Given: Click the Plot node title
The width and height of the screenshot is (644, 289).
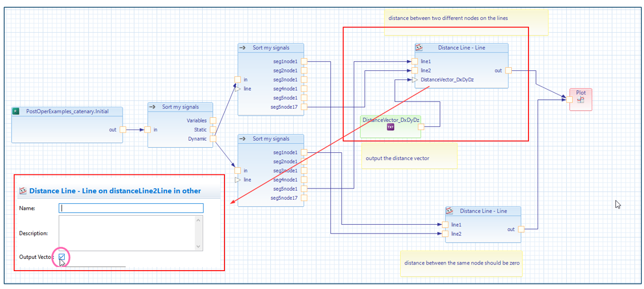Looking at the screenshot, I should tap(580, 93).
